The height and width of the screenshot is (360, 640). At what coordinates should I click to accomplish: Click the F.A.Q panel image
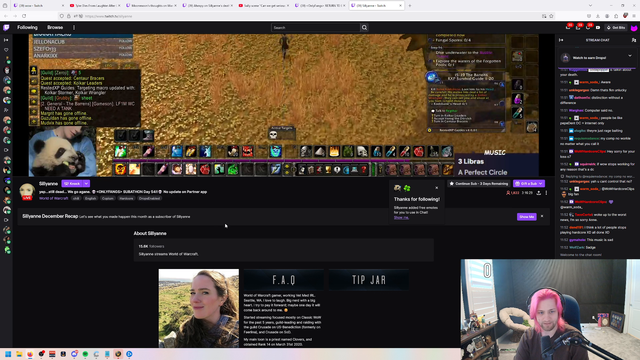point(284,280)
